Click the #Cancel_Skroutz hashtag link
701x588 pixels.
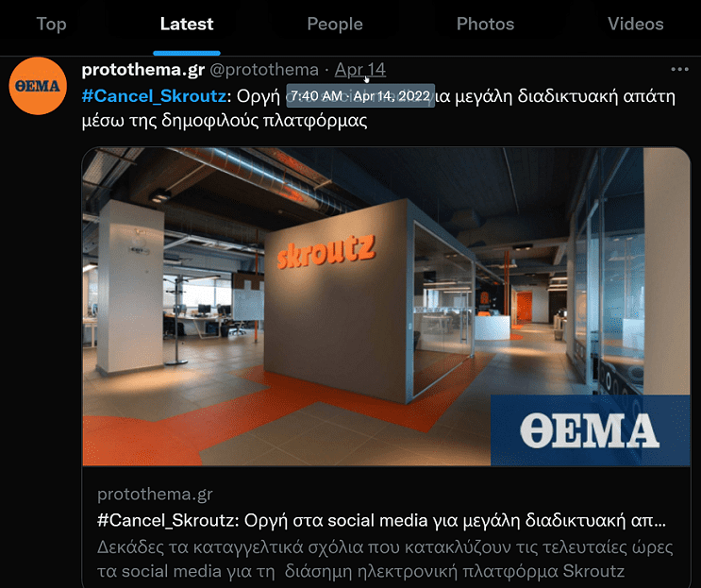[x=154, y=96]
